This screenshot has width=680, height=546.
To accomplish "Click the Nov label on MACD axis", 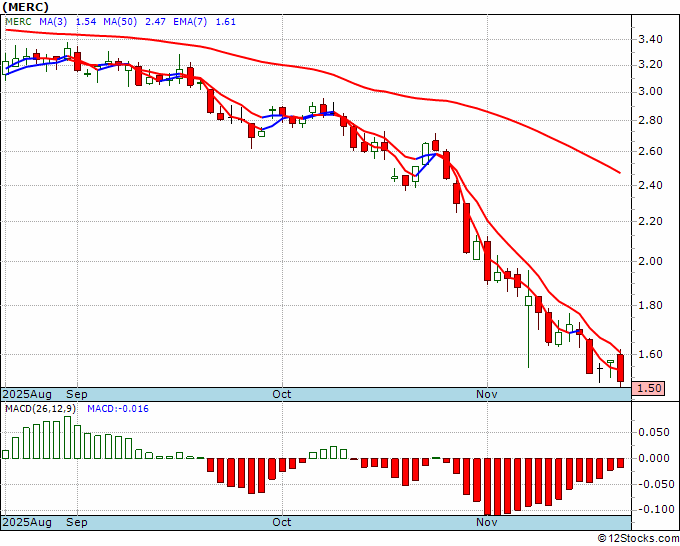I will click(x=487, y=522).
